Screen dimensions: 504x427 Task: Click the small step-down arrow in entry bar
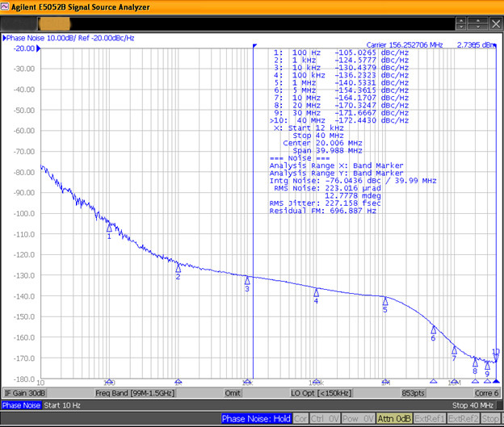(x=461, y=27)
